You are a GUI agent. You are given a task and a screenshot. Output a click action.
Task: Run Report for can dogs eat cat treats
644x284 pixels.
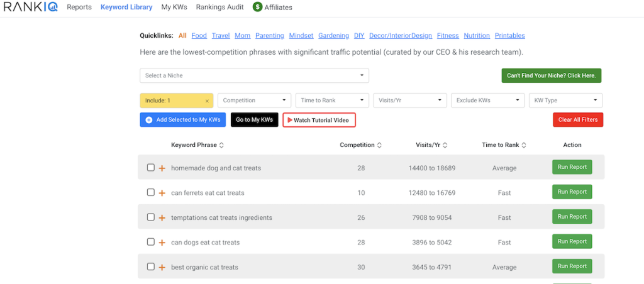click(572, 241)
